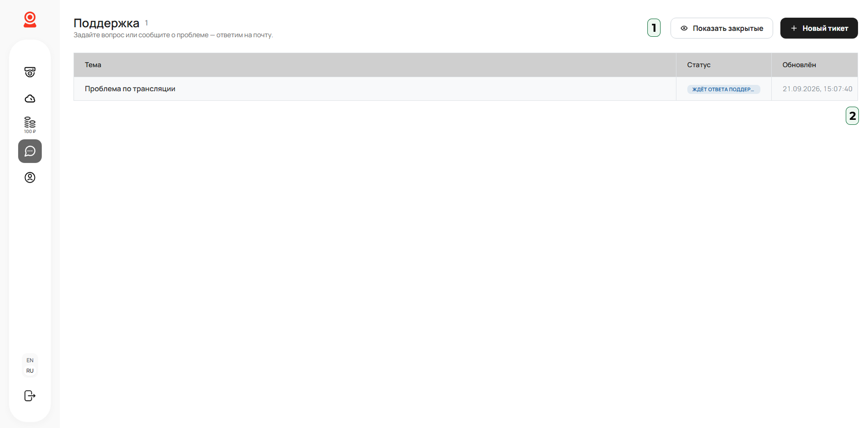Toggle the eye icon to show closed tickets
Image resolution: width=868 pixels, height=428 pixels.
684,28
